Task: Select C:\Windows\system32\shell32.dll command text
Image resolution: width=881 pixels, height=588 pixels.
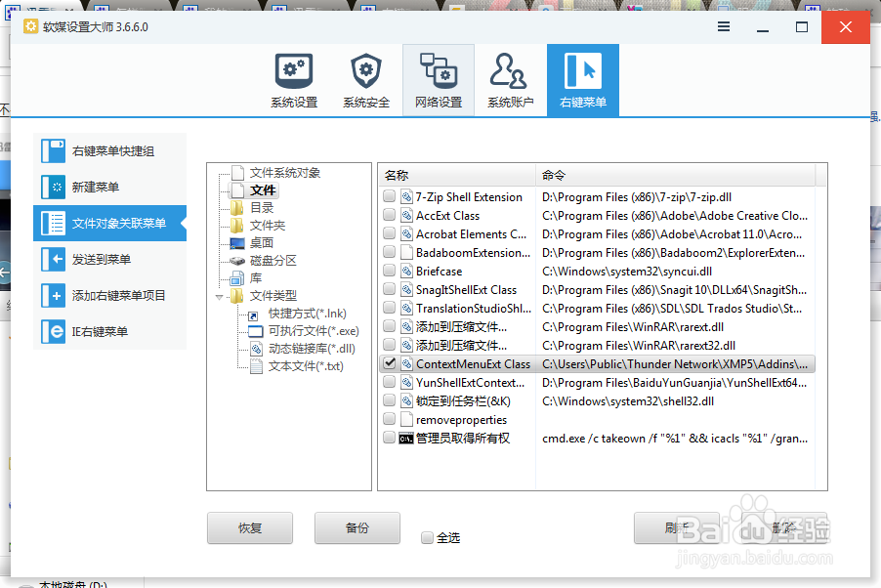Action: [628, 401]
